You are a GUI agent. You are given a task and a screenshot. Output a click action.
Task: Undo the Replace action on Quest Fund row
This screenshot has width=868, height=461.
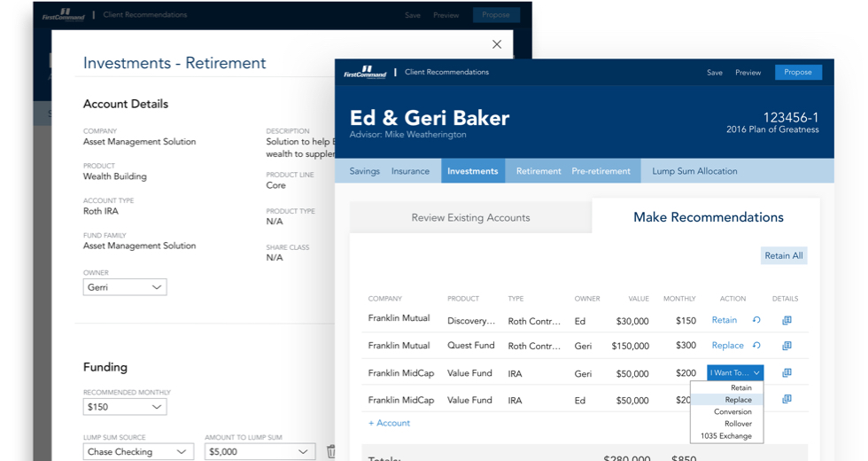click(x=756, y=346)
